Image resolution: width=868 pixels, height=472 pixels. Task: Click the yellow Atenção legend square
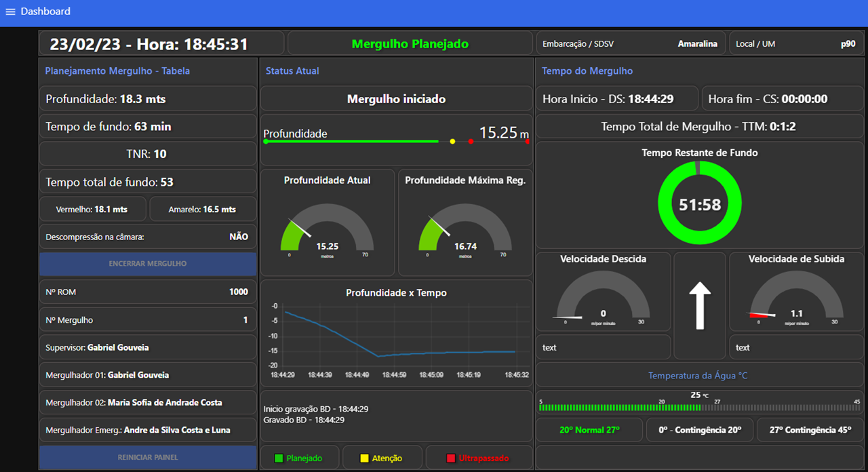point(364,458)
